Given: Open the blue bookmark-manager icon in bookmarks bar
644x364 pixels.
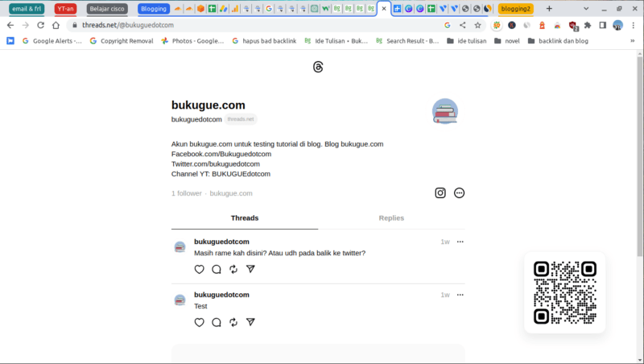Looking at the screenshot, I should pyautogui.click(x=10, y=41).
